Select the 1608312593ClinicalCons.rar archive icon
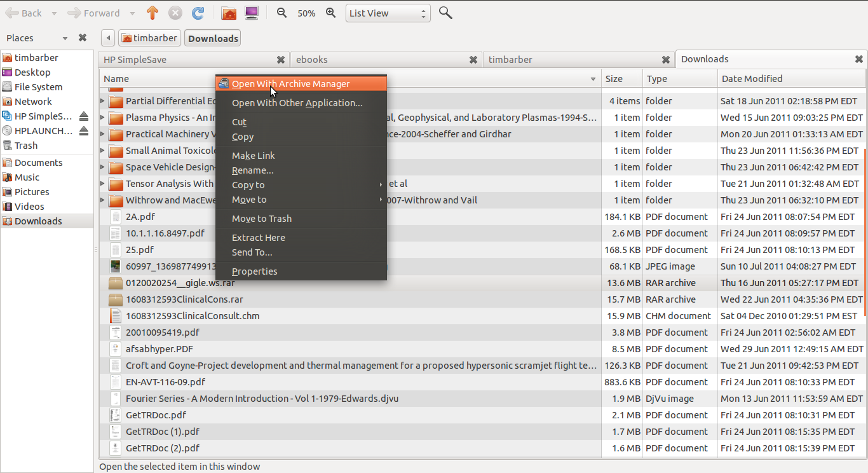Viewport: 868px width, 473px height. click(115, 299)
